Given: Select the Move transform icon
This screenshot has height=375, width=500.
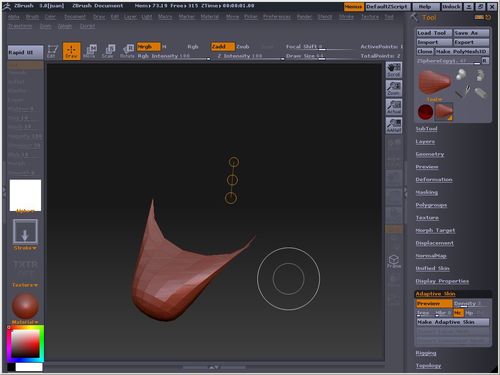Looking at the screenshot, I should [x=89, y=51].
